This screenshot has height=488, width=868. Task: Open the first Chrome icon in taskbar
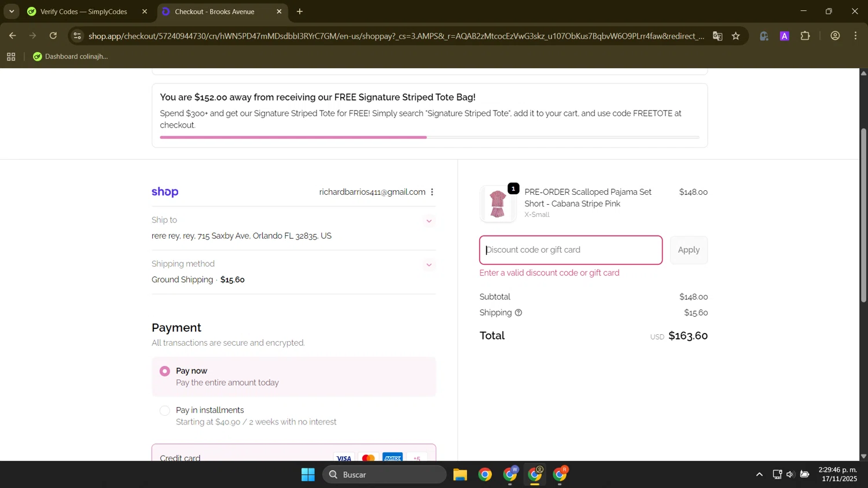coord(485,475)
